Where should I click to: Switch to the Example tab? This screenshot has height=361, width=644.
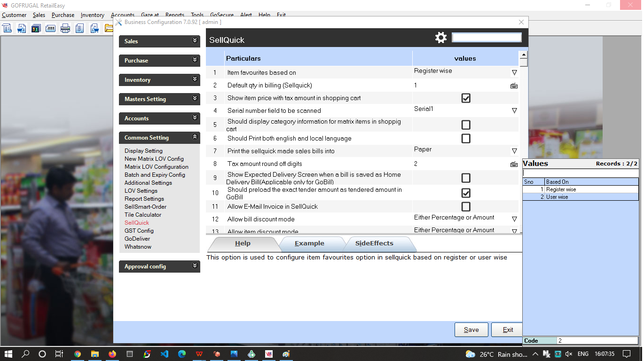tap(309, 243)
